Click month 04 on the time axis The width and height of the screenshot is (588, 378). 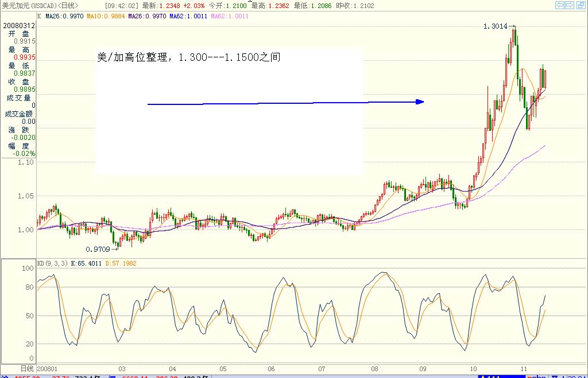pyautogui.click(x=172, y=369)
